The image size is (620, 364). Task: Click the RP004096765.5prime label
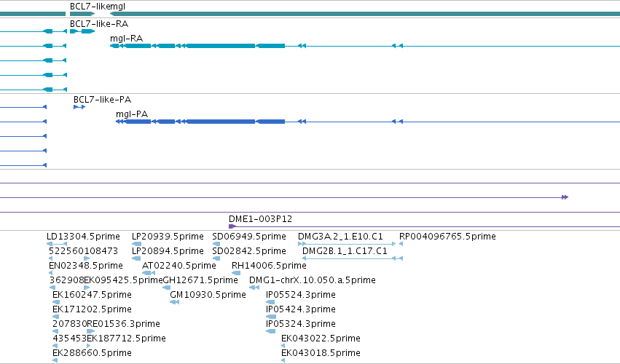point(447,237)
